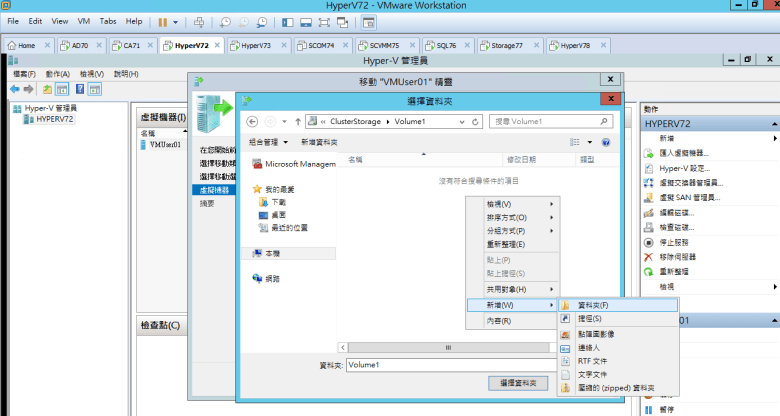Select 下載 in the favorites pane
Image resolution: width=780 pixels, height=416 pixels.
[278, 201]
